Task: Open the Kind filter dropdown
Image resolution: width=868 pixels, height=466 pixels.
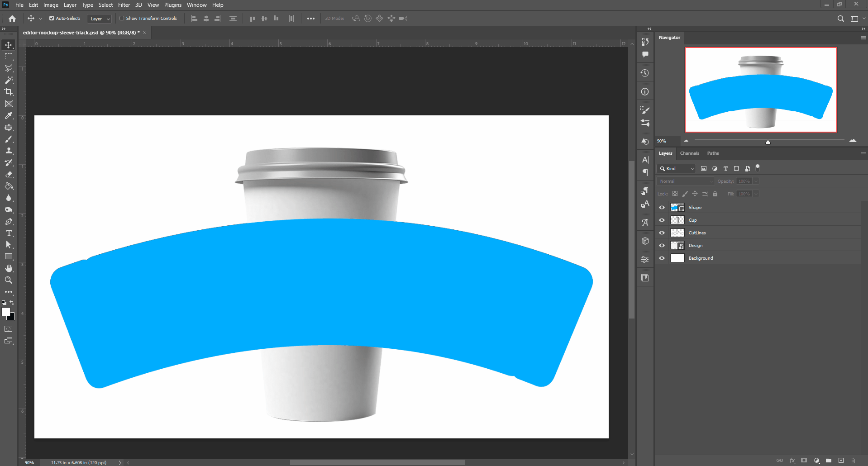Action: click(677, 169)
